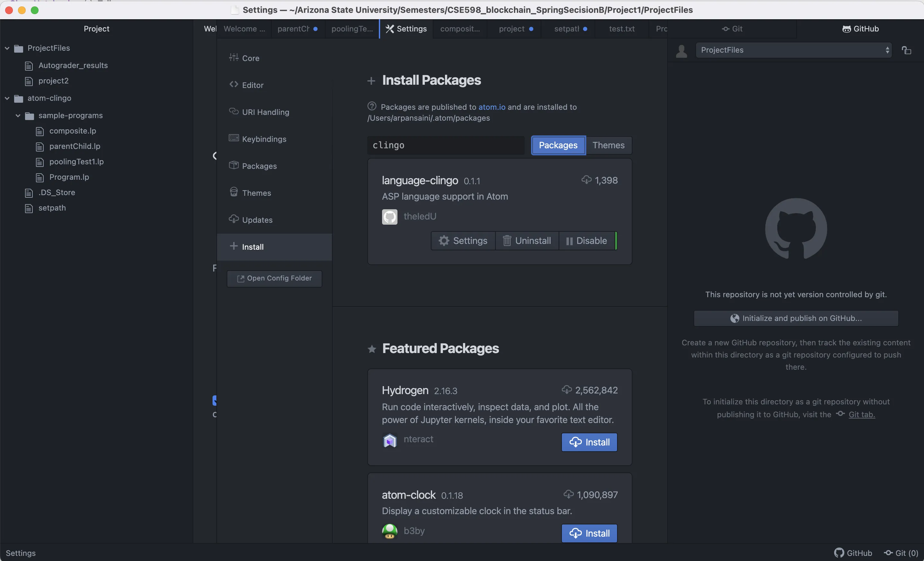Install the Hydrogen package
The height and width of the screenshot is (561, 924).
589,442
